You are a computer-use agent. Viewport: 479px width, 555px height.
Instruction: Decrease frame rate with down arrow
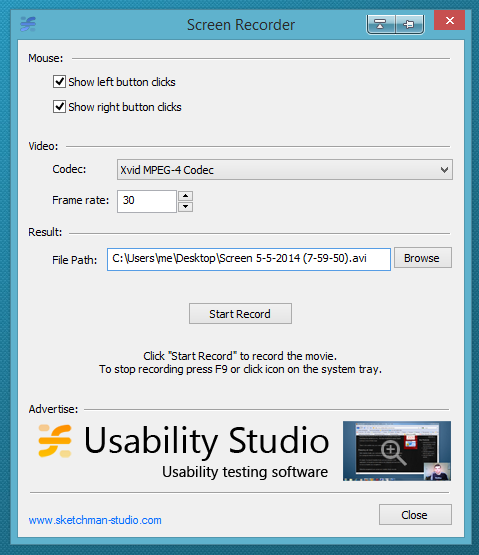pyautogui.click(x=186, y=207)
